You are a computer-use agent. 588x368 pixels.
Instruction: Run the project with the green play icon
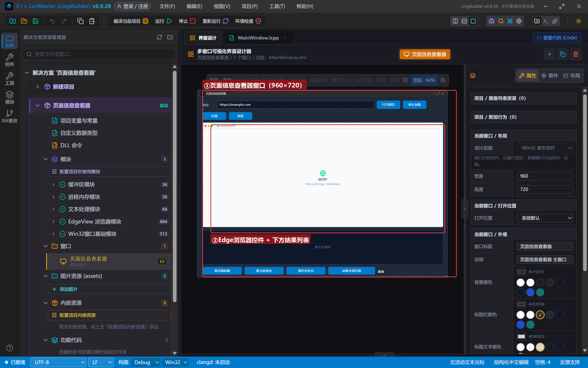(170, 21)
